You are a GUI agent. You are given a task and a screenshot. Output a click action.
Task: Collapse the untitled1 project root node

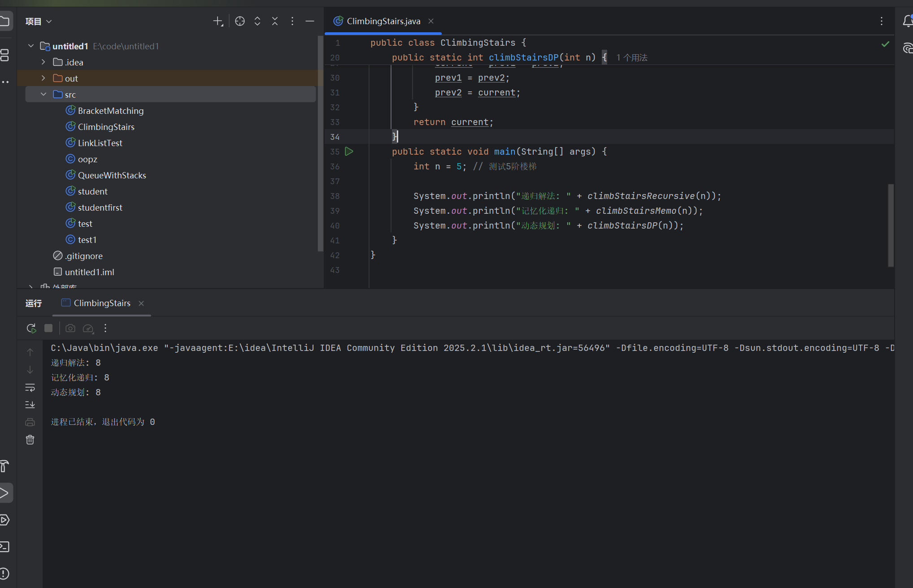point(31,46)
